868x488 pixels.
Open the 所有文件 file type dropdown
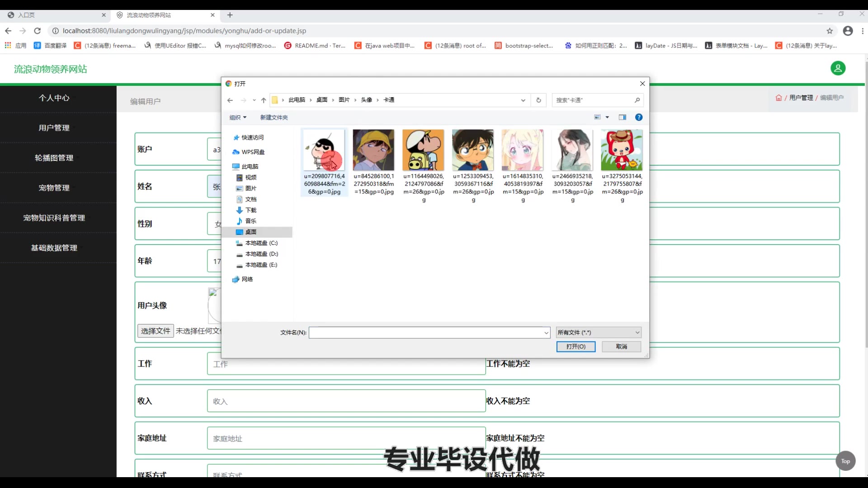click(x=599, y=333)
